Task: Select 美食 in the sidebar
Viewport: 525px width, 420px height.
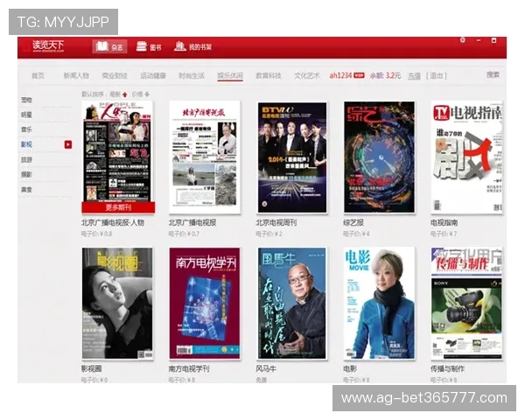Action: click(x=27, y=190)
